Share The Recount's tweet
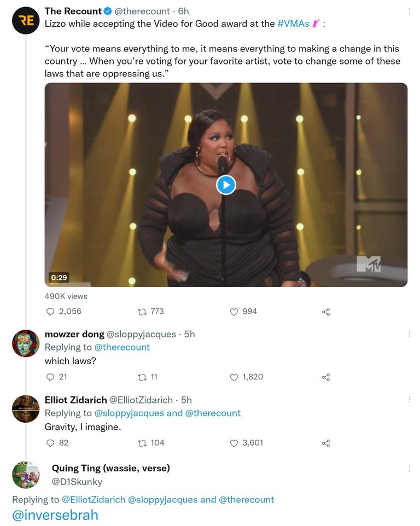The image size is (420, 526). 326,312
